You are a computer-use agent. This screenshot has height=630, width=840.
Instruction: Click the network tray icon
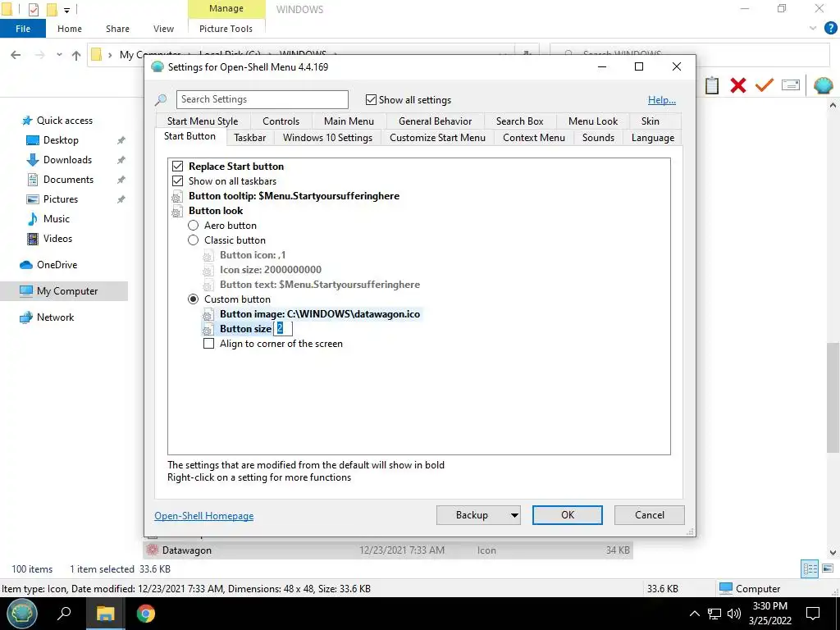714,614
